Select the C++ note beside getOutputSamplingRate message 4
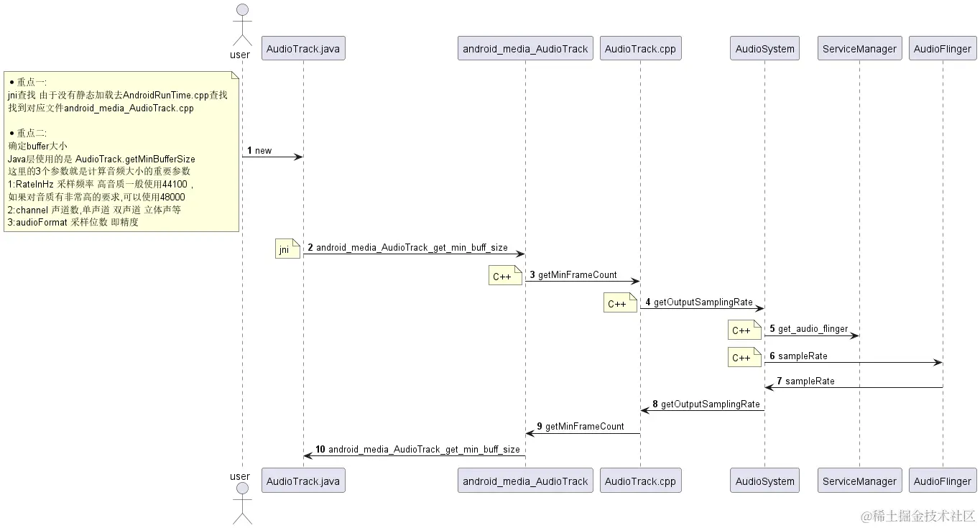Screen dimensions: 980x528 621,303
